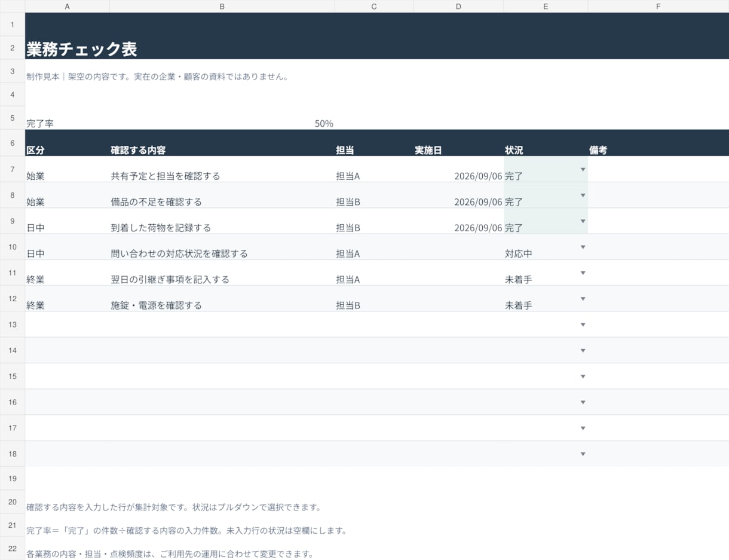Open the 対応中 status dropdown arrow
Image resolution: width=729 pixels, height=560 pixels.
[x=583, y=247]
